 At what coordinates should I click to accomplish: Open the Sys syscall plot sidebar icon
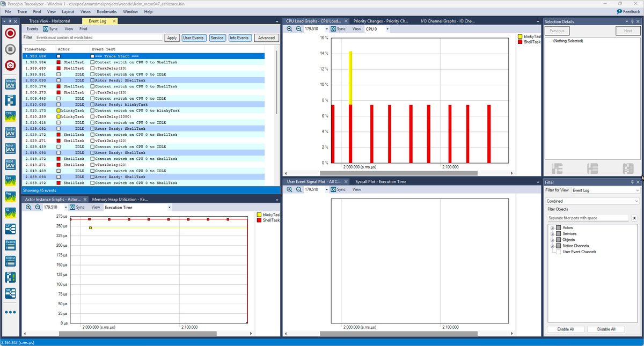point(10,181)
